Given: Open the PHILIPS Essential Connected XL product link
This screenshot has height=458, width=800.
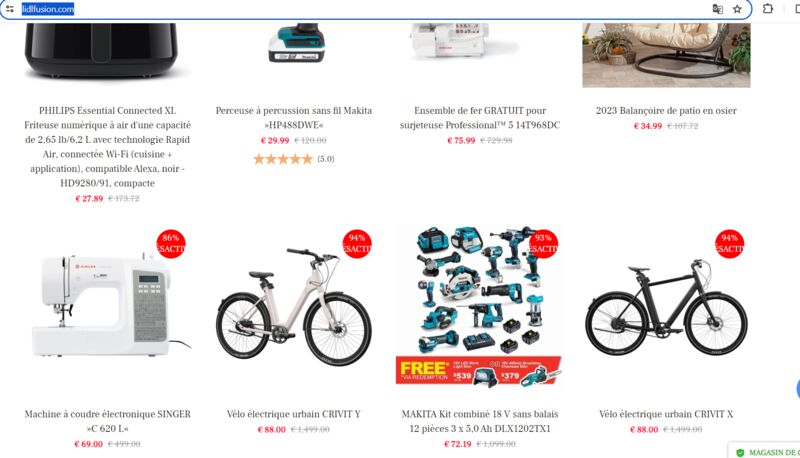Looking at the screenshot, I should point(107,146).
